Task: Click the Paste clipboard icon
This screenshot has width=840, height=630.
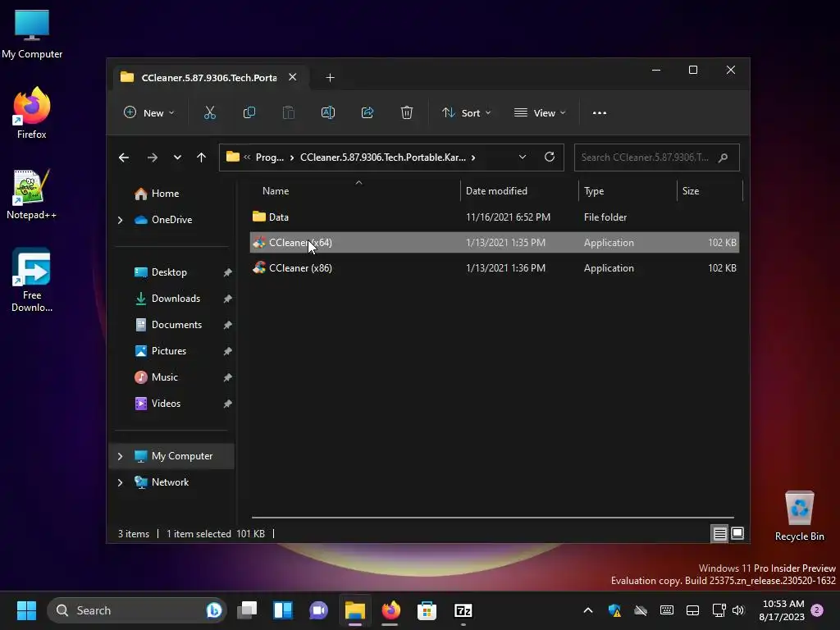Action: coord(288,112)
